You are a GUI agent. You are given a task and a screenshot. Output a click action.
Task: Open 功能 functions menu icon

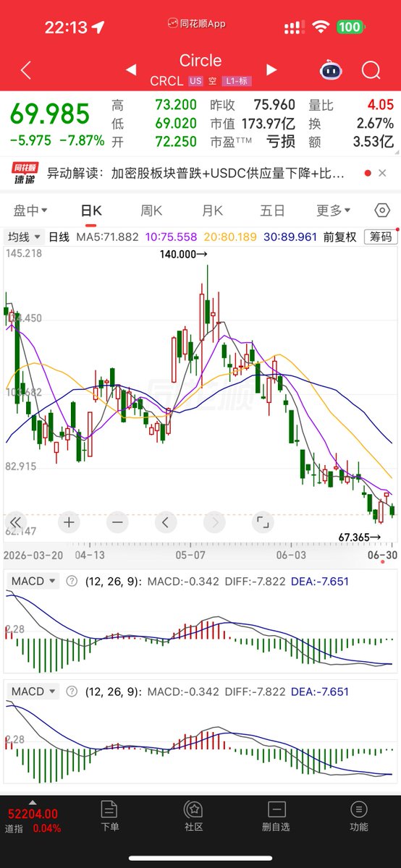(358, 817)
